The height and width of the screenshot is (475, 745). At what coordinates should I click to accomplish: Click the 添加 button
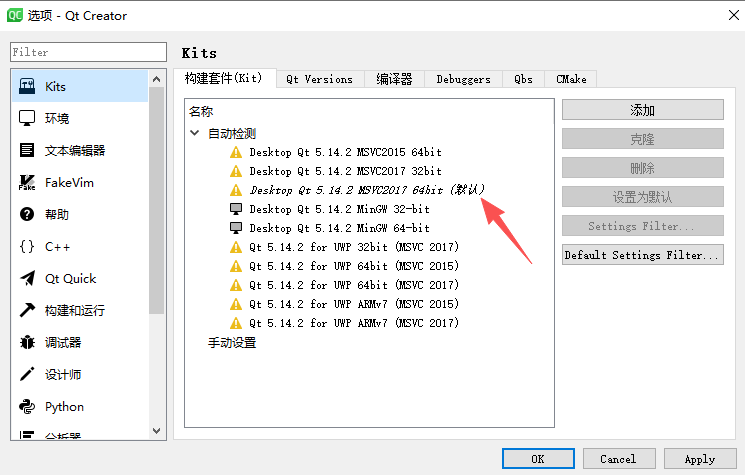(643, 110)
